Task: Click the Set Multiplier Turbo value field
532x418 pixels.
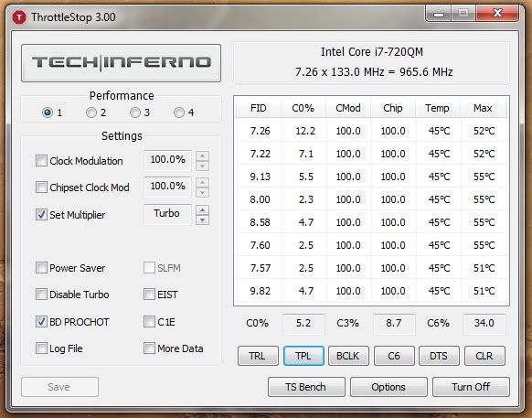Action: click(167, 214)
